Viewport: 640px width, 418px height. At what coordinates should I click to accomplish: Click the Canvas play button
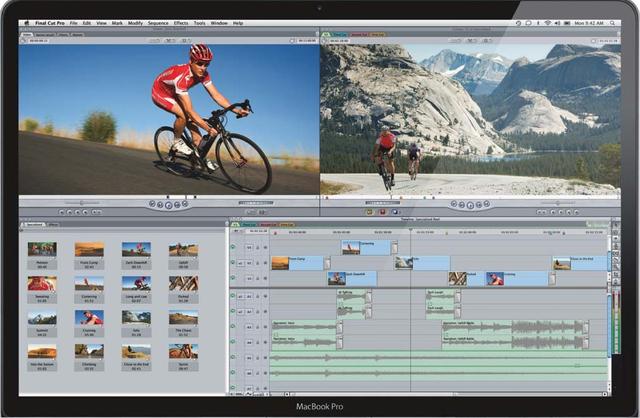[x=470, y=203]
